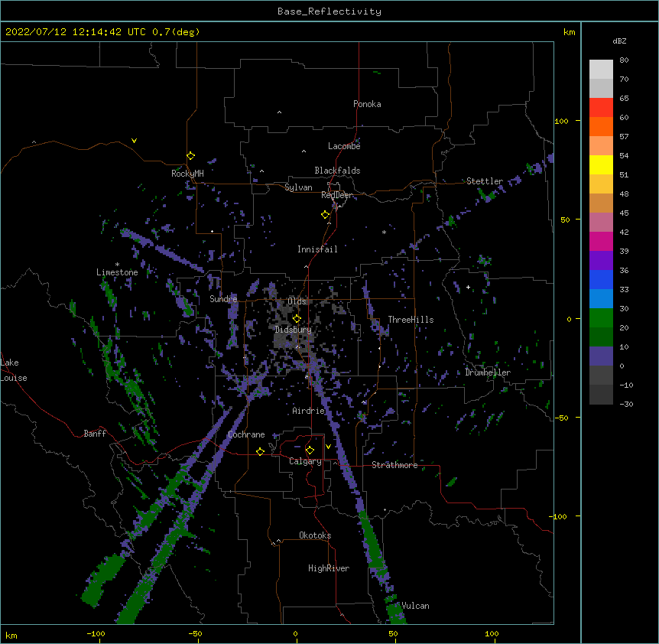Click the Sylvan label
The width and height of the screenshot is (659, 644).
coord(298,187)
